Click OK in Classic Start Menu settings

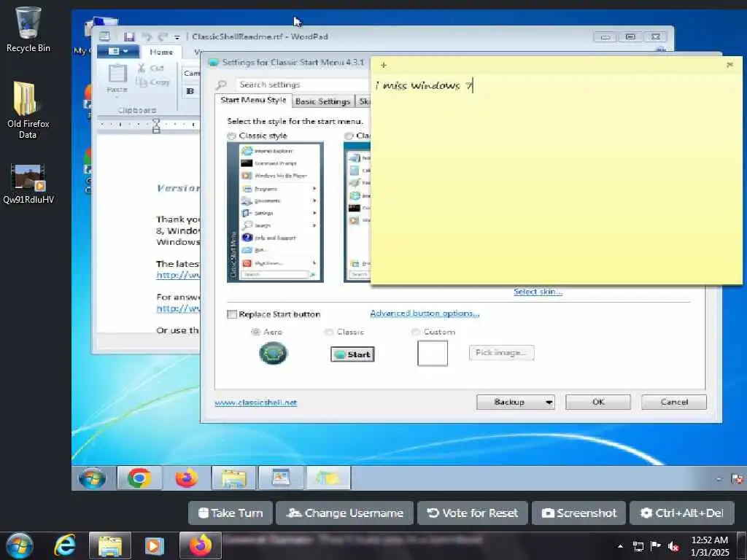point(598,402)
